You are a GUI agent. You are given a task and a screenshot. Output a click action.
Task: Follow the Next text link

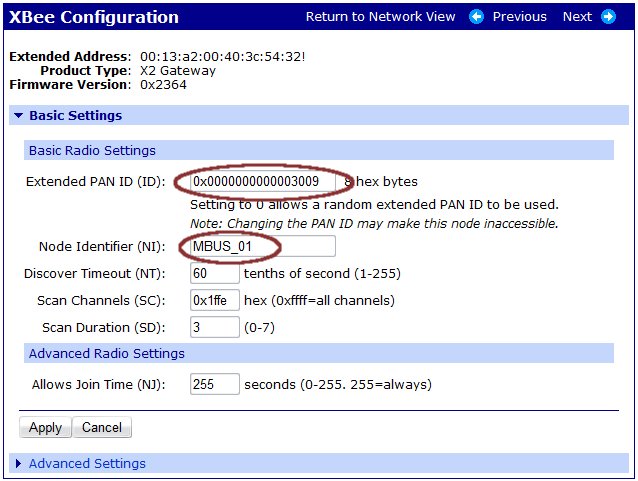577,17
